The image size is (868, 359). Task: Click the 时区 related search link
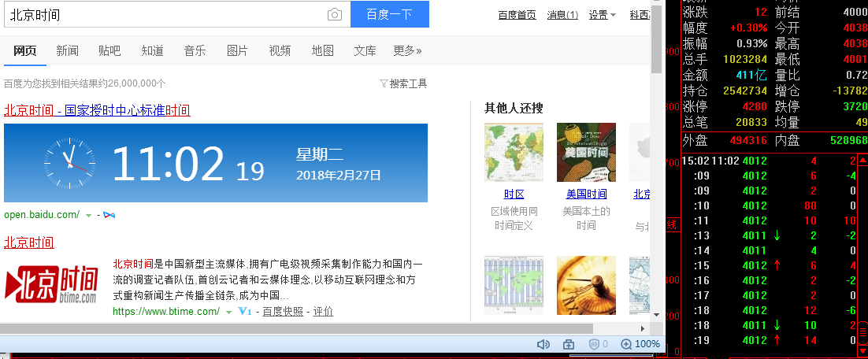pos(514,194)
